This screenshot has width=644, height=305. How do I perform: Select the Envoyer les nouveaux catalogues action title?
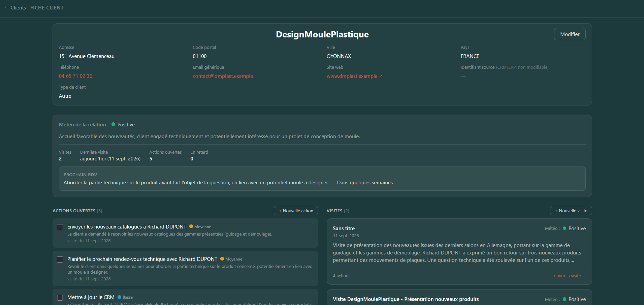tap(127, 227)
